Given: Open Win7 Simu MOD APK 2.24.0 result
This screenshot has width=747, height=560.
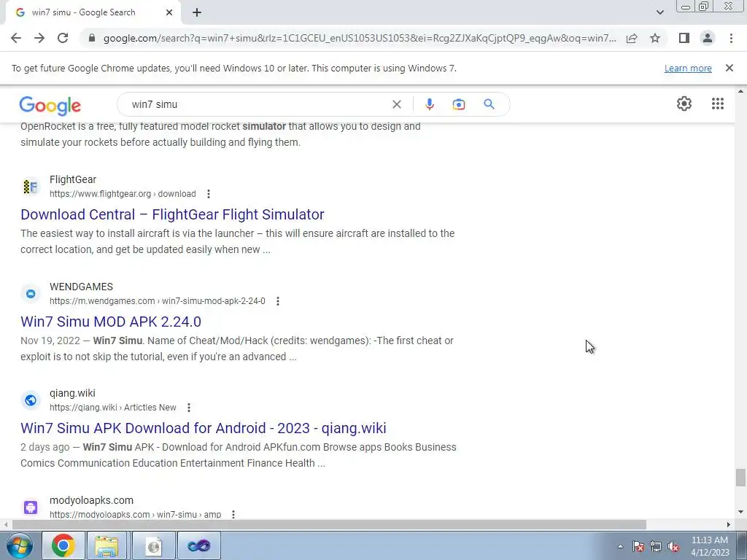Looking at the screenshot, I should coord(111,322).
